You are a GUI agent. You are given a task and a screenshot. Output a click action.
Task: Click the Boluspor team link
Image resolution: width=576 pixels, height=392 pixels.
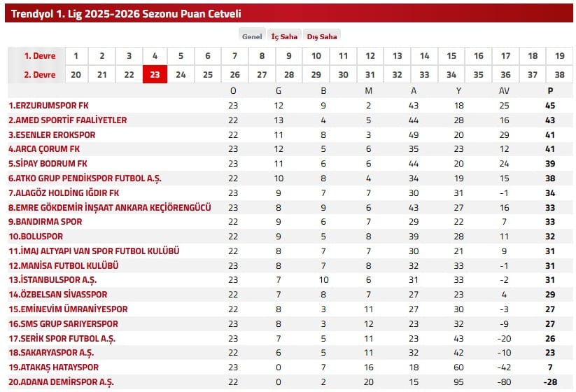pyautogui.click(x=36, y=237)
